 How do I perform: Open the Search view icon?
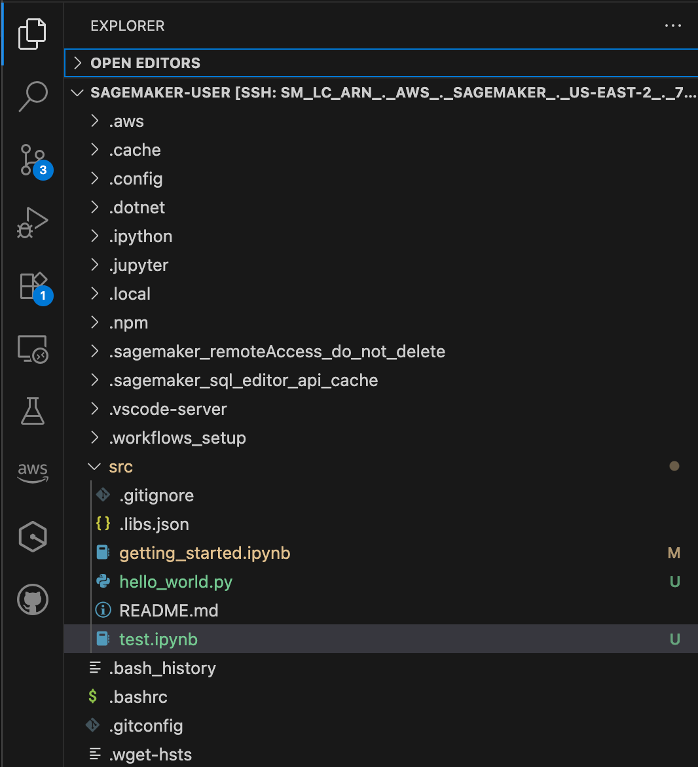point(32,96)
